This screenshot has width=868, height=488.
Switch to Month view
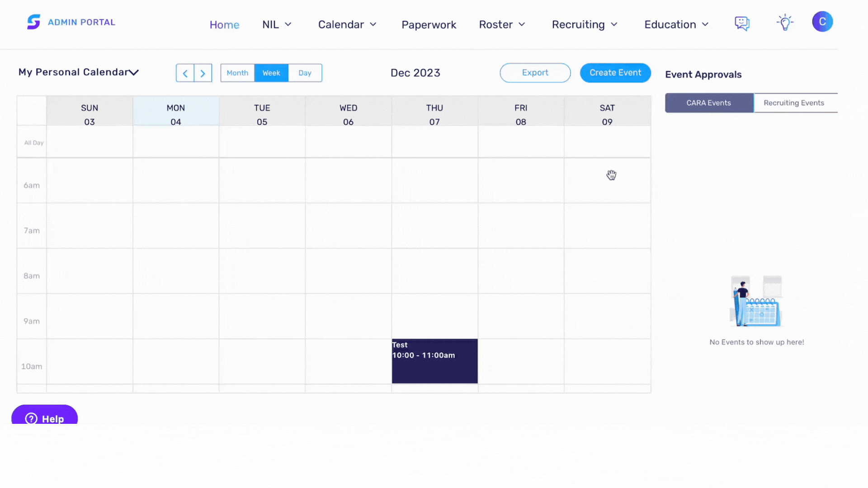pyautogui.click(x=237, y=73)
